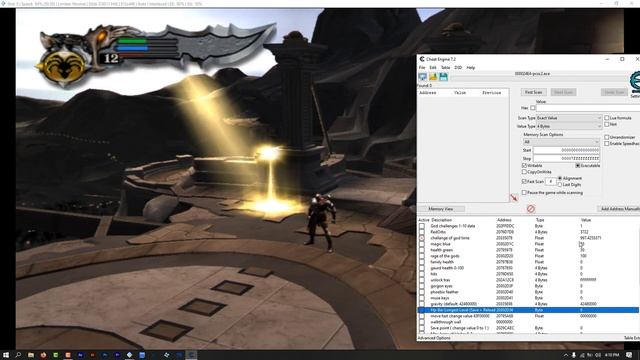Screen dimensions: 640x360
Task: Click the Description column header
Action: coord(442,220)
